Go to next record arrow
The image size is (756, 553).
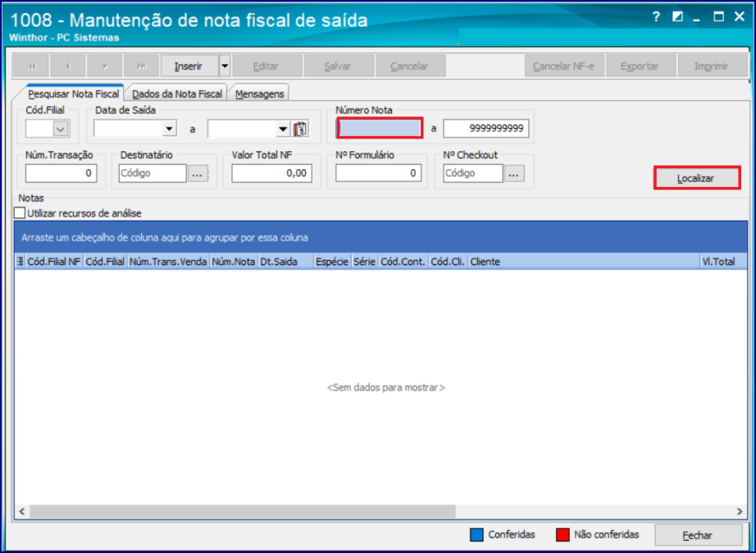105,66
